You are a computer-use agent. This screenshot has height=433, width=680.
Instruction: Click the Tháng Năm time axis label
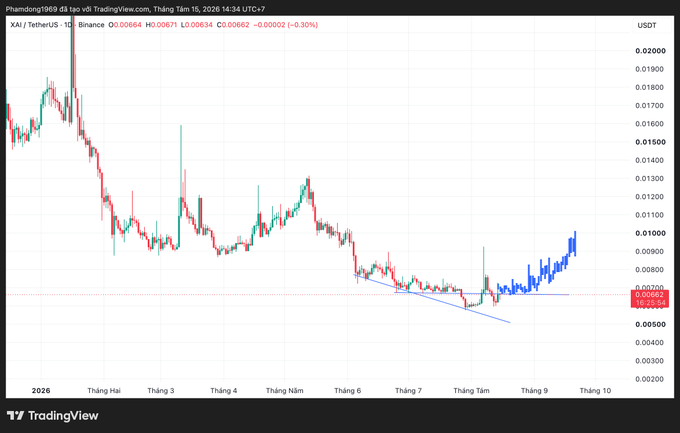[x=284, y=390]
